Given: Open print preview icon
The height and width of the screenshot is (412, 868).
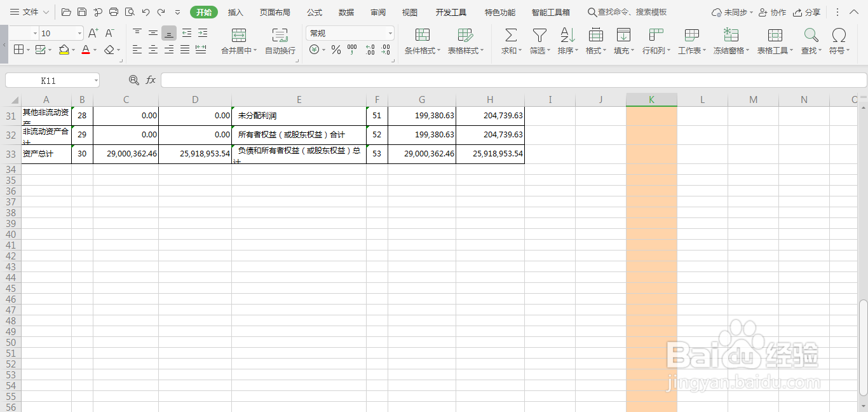Looking at the screenshot, I should pos(130,12).
